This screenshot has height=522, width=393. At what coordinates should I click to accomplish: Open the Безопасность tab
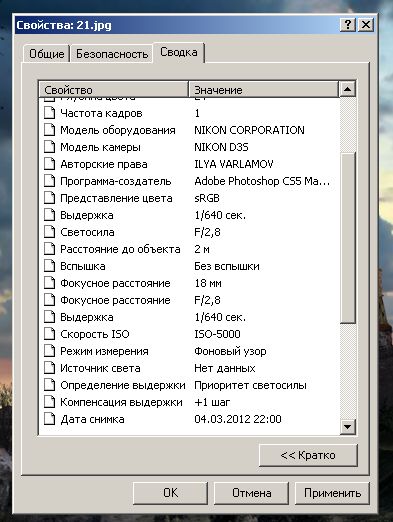pyautogui.click(x=112, y=54)
